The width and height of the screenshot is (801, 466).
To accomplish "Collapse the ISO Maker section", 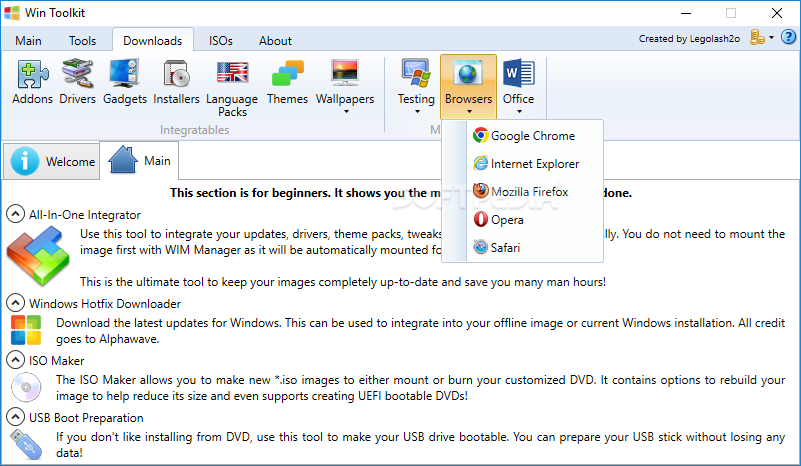I will coord(15,360).
